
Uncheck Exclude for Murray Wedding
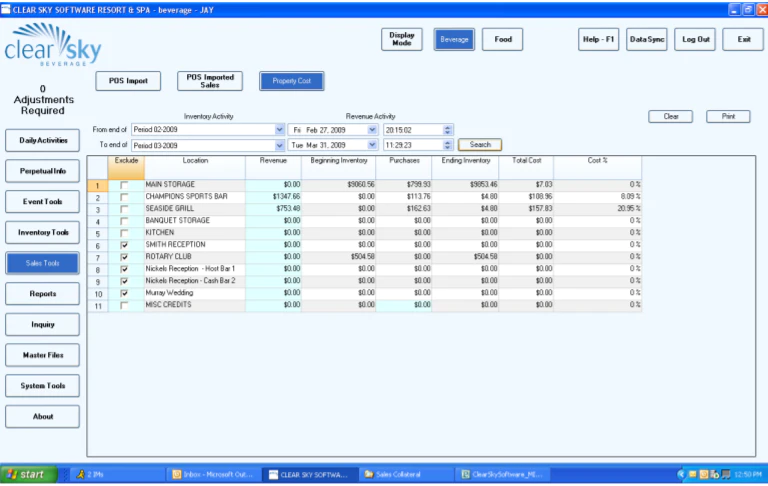124,293
